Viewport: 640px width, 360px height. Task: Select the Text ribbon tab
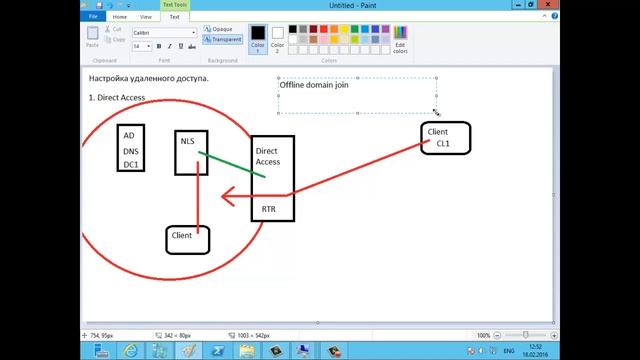(x=174, y=17)
